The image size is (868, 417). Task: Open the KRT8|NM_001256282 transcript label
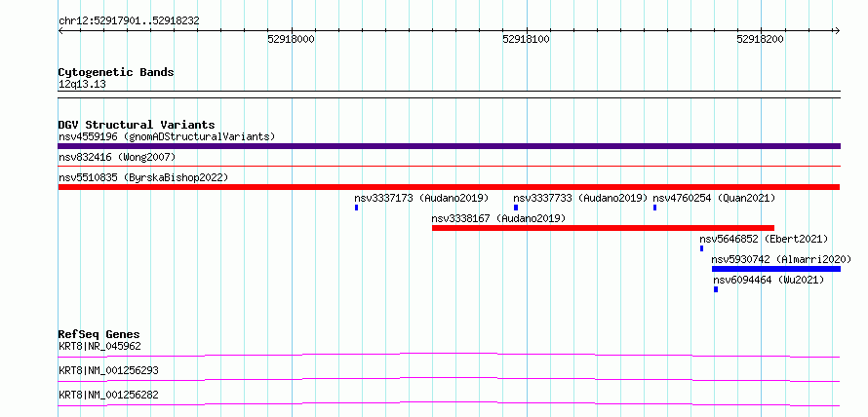(x=108, y=395)
